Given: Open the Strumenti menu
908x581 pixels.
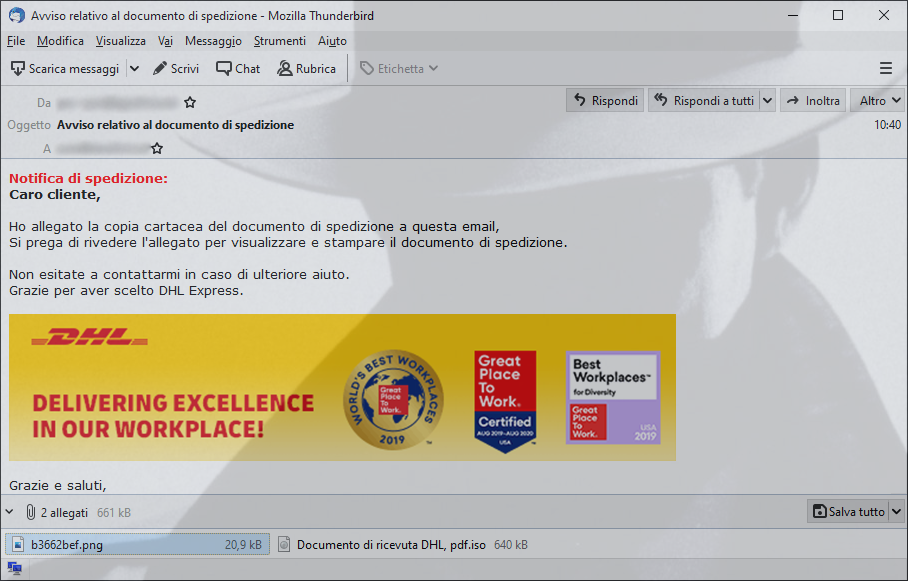Looking at the screenshot, I should coord(280,41).
